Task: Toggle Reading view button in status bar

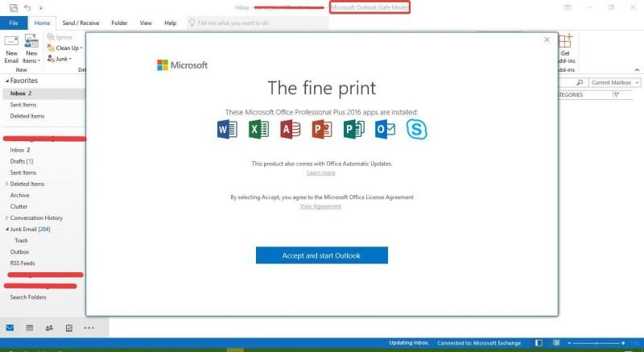Action: pos(556,343)
